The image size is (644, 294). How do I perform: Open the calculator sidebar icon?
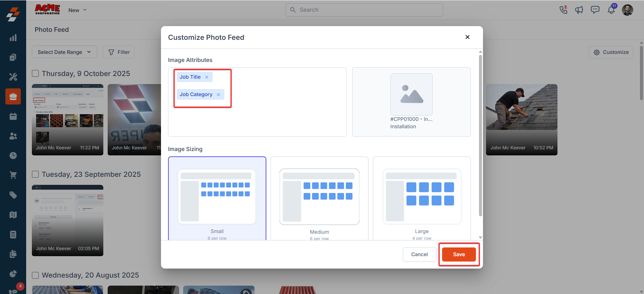tap(13, 234)
